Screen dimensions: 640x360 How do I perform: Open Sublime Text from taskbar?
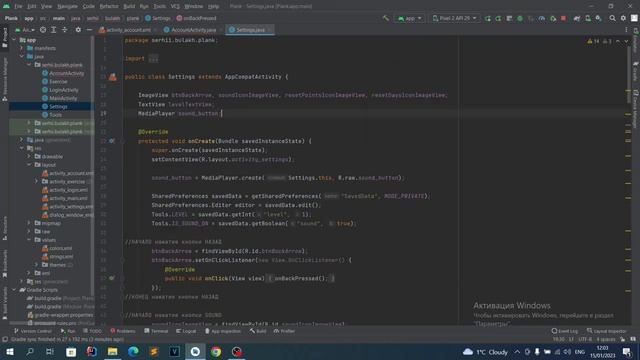click(154, 351)
